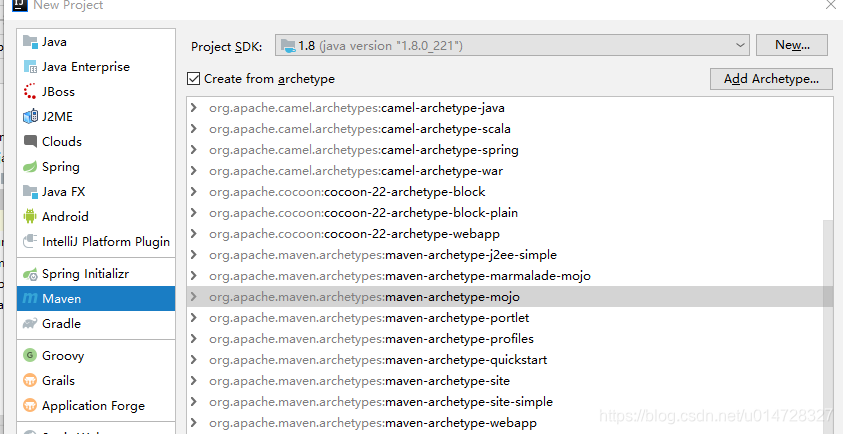This screenshot has width=843, height=434.
Task: Click the JBoss red dotted icon
Action: pos(31,92)
